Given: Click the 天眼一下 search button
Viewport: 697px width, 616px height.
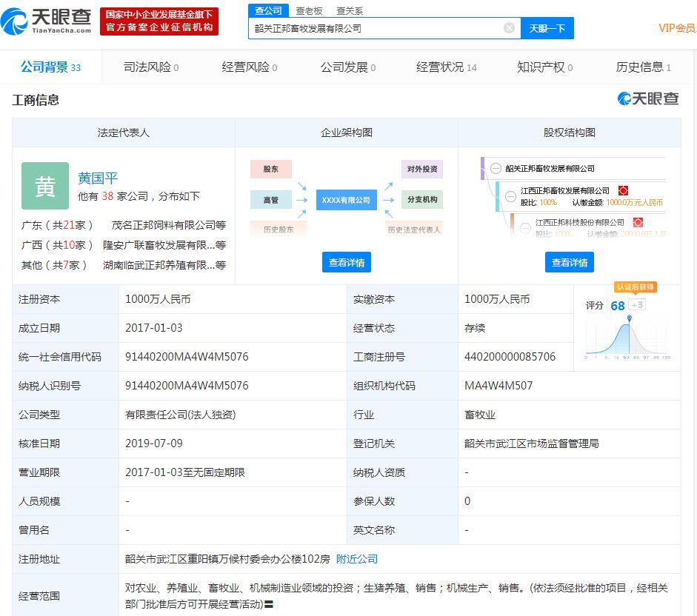Looking at the screenshot, I should [x=547, y=28].
